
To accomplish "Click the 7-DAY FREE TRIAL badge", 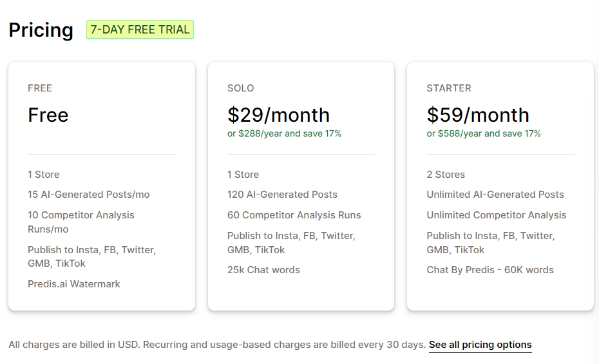I will 140,30.
